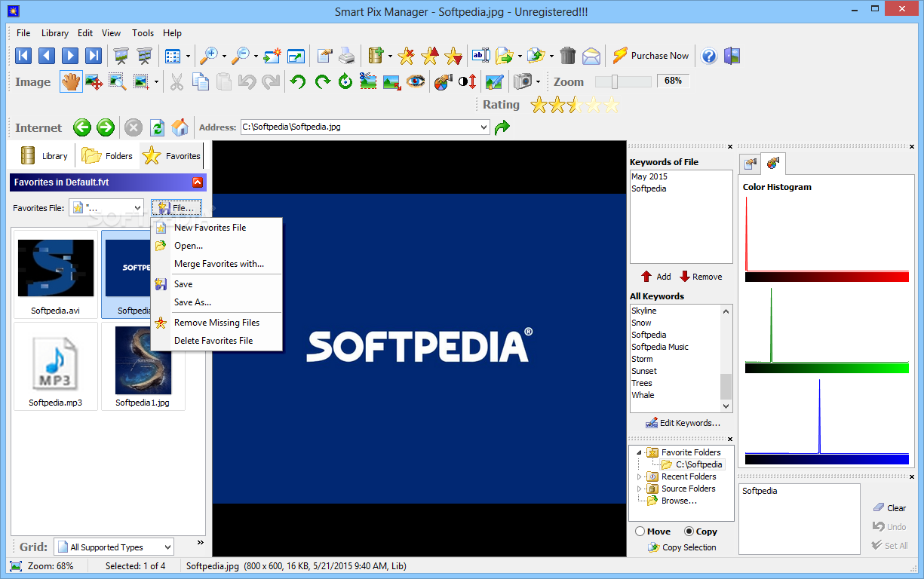Choose Remove Missing Files menu item
This screenshot has width=924, height=579.
pyautogui.click(x=216, y=323)
